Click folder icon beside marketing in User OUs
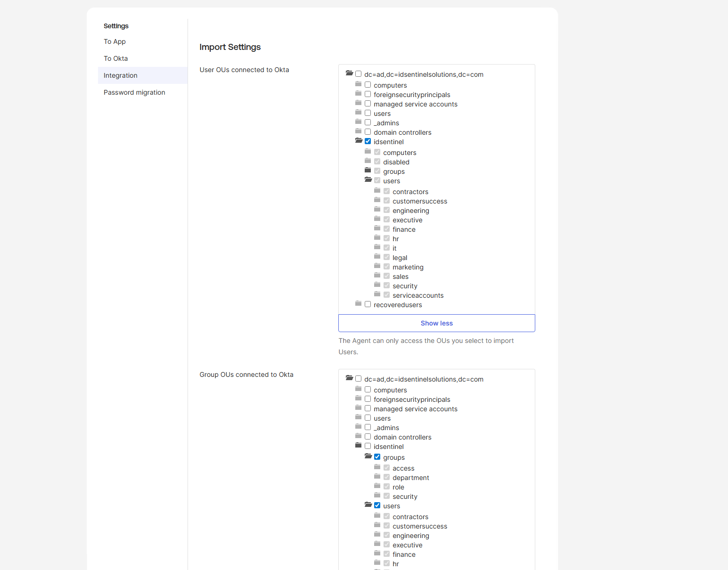The height and width of the screenshot is (570, 728). 377,266
